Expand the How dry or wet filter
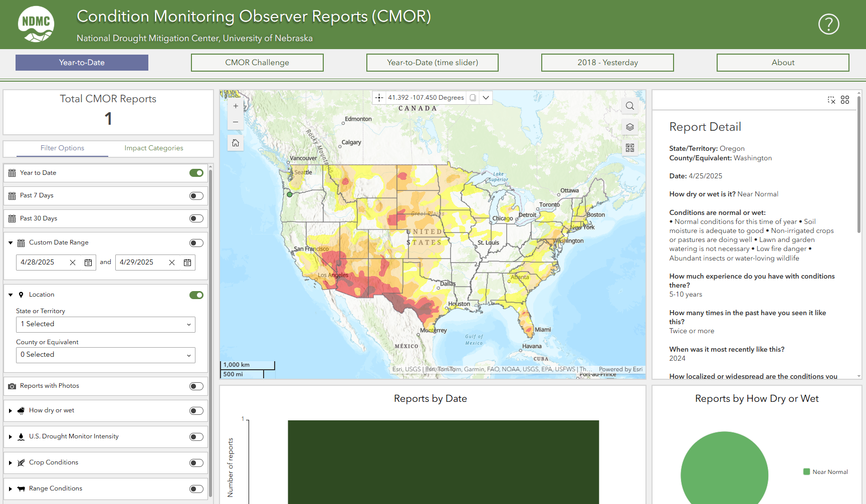 pos(11,411)
